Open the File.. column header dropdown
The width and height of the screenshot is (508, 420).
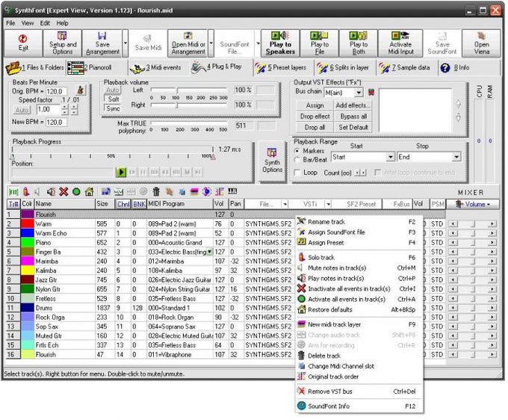pos(285,204)
